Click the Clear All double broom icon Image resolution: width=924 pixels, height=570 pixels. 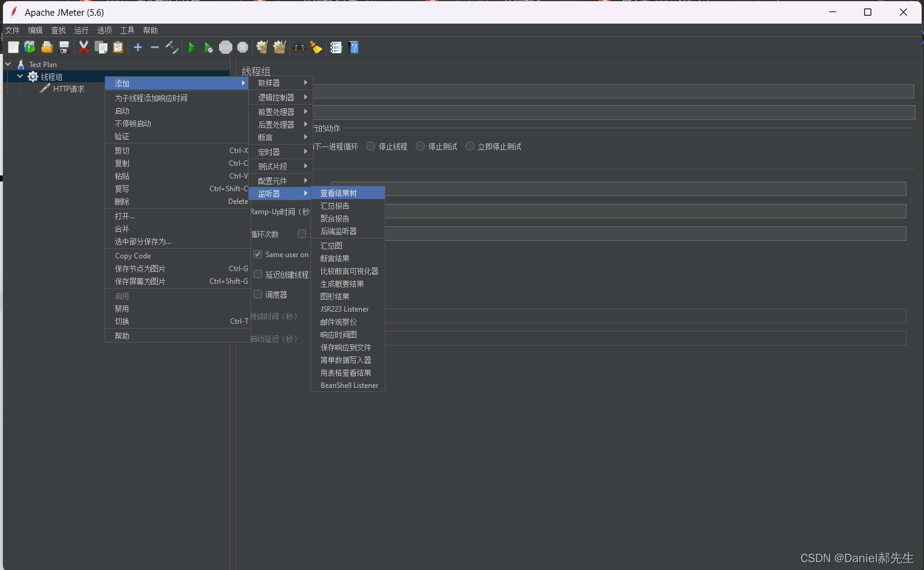click(279, 47)
